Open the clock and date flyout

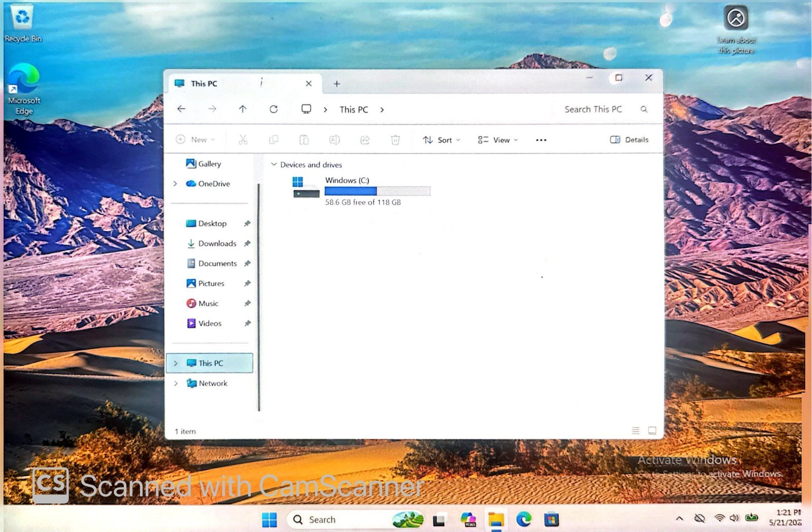coord(785,517)
